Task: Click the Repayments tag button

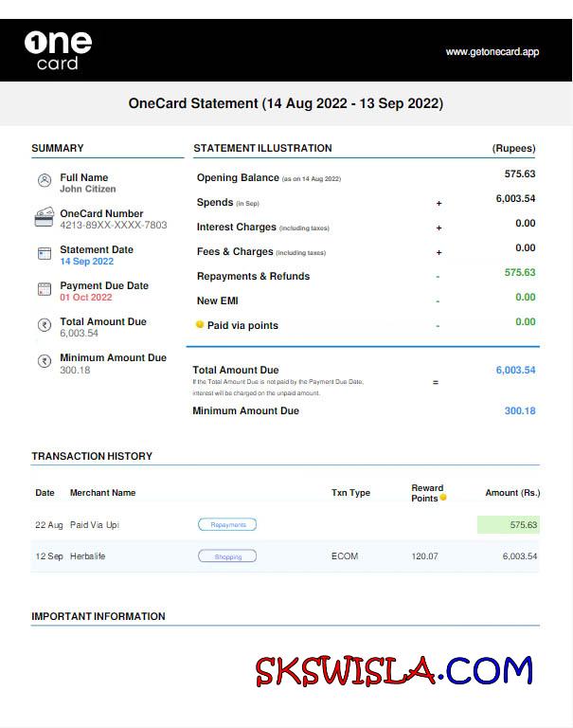Action: pyautogui.click(x=227, y=524)
